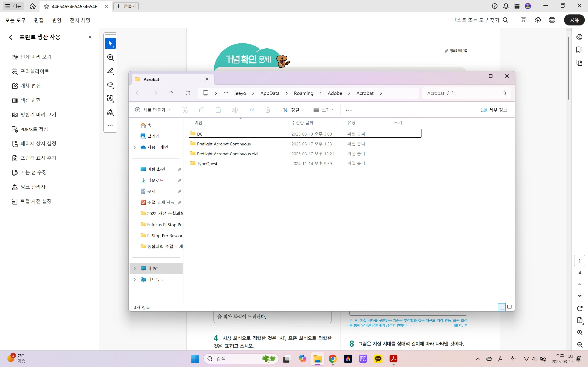Open Ink Manager tool

(x=33, y=187)
